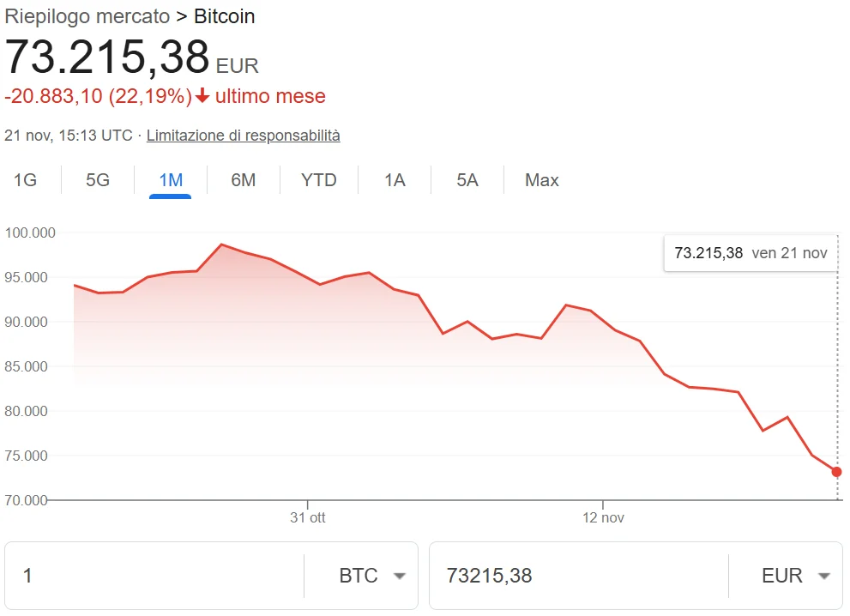850x616 pixels.
Task: Switch to the 1A time range tab
Action: [393, 180]
